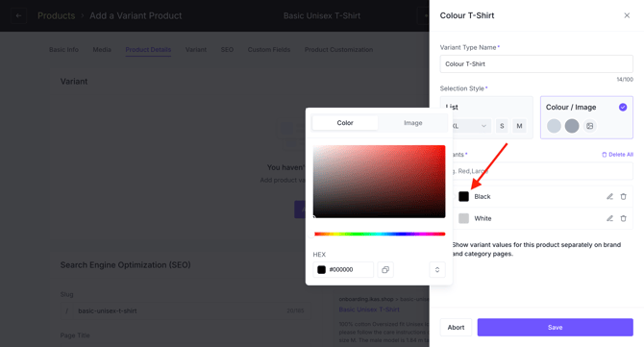Click the Save button
Viewport: 644px width, 347px height.
click(x=555, y=327)
